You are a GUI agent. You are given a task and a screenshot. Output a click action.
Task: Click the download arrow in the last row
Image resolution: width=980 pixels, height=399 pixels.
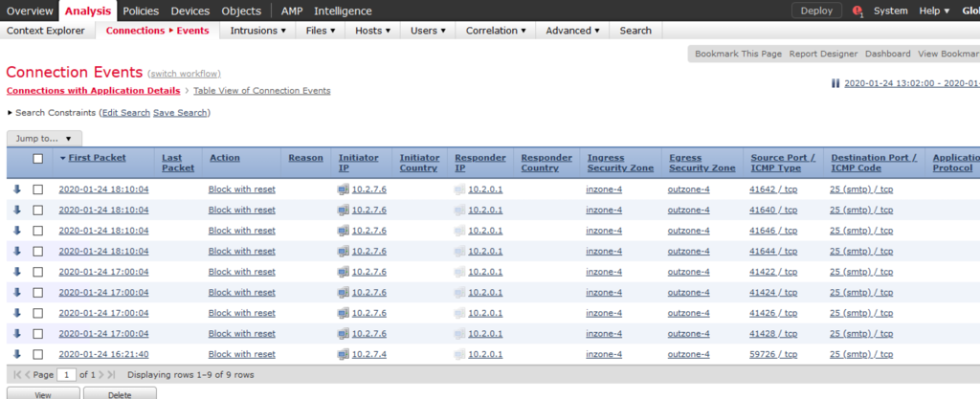point(17,354)
